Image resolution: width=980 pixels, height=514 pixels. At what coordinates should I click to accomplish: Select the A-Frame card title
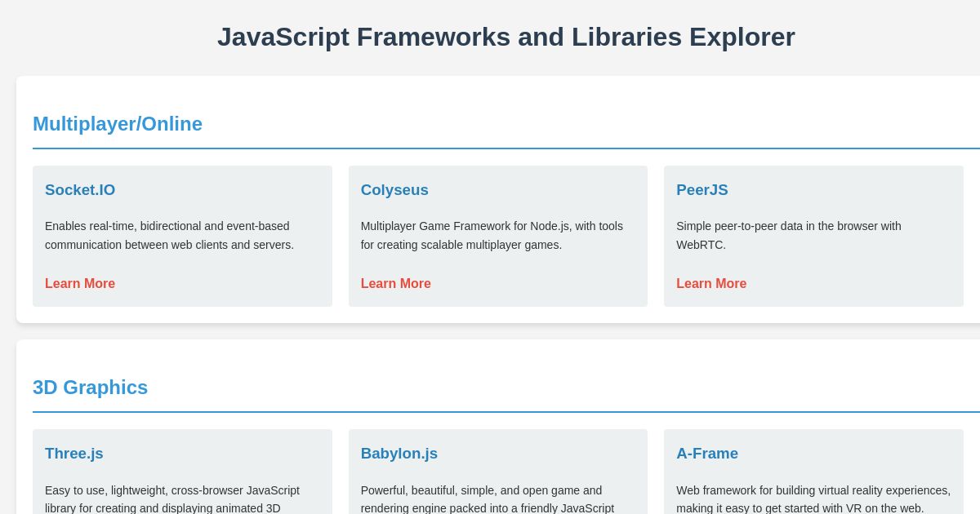(706, 454)
